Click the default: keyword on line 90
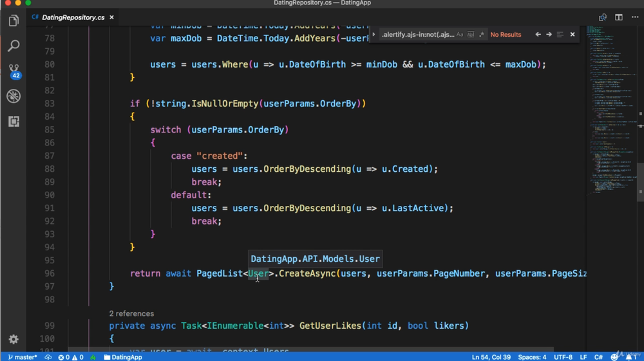 [x=191, y=195]
